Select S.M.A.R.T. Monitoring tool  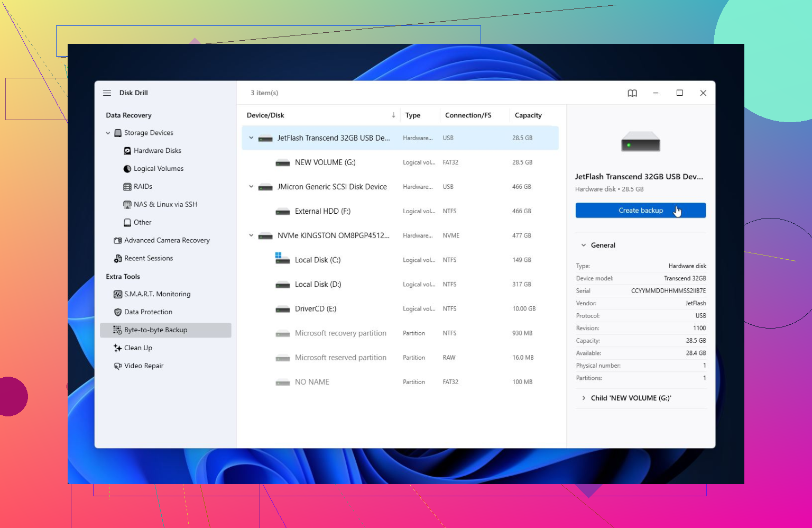pos(158,294)
